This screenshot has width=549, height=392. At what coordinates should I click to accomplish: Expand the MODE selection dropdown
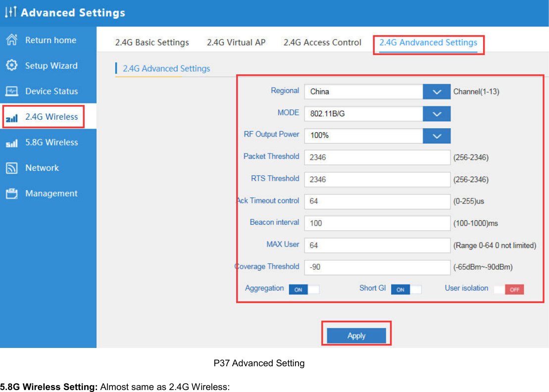436,113
